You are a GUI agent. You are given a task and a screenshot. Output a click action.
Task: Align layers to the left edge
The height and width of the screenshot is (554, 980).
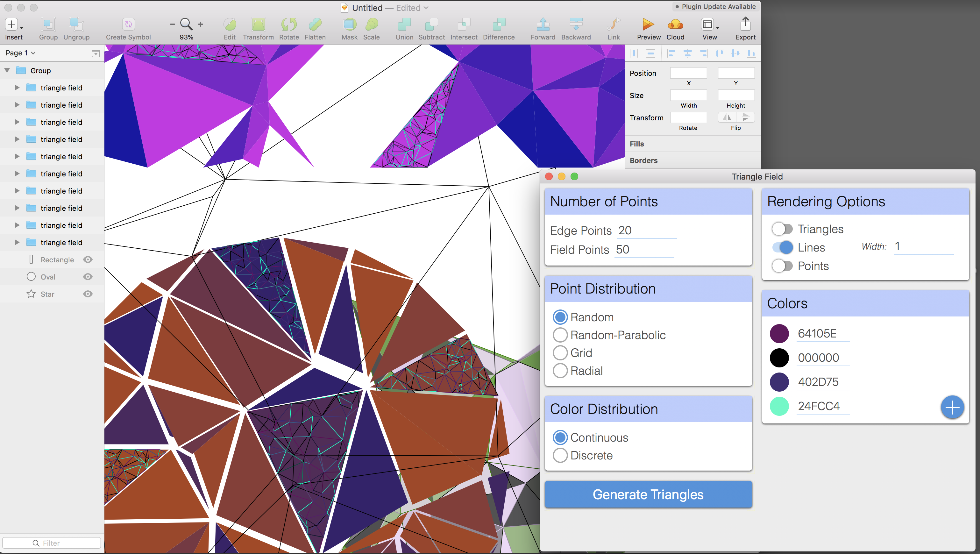pyautogui.click(x=671, y=53)
